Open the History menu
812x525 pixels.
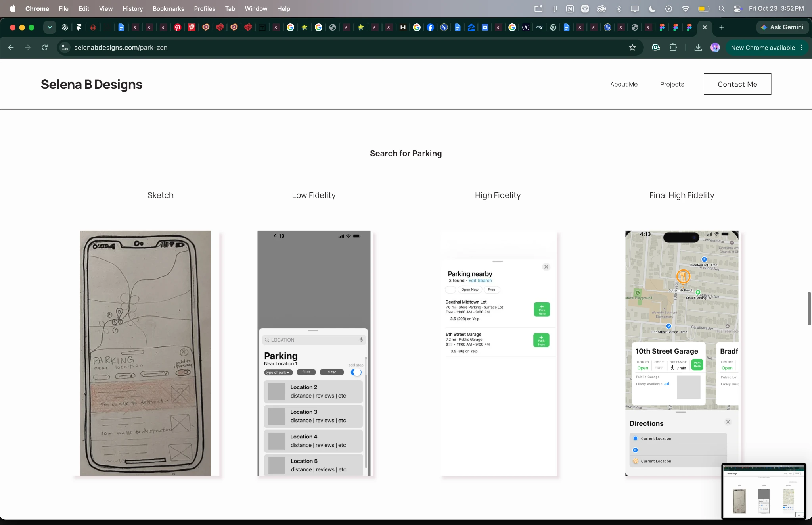[x=132, y=8]
